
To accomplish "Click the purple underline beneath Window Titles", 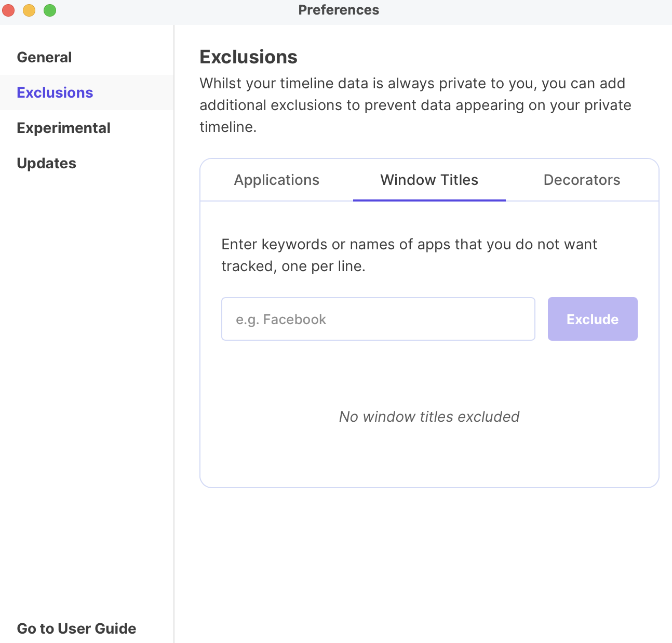I will pyautogui.click(x=429, y=200).
